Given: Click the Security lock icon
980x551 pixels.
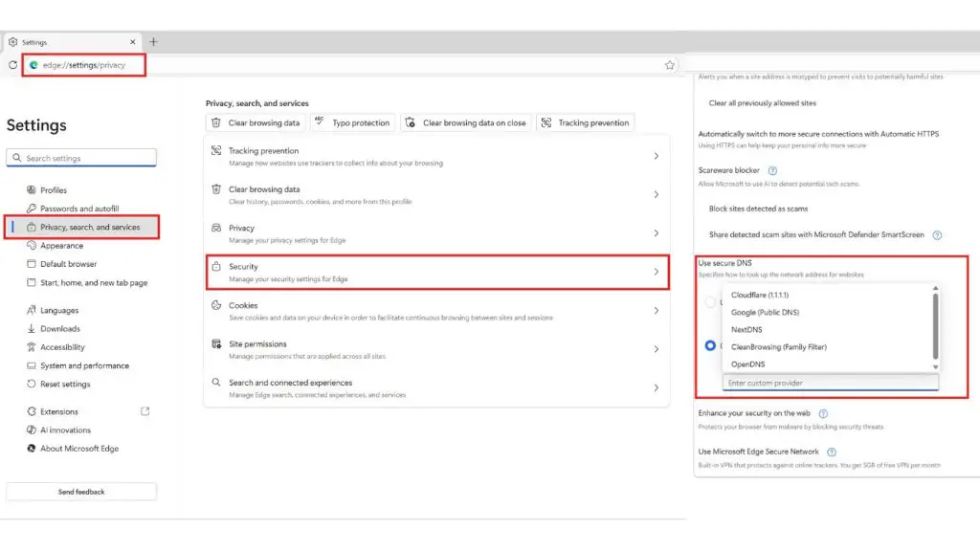Looking at the screenshot, I should coord(216,266).
